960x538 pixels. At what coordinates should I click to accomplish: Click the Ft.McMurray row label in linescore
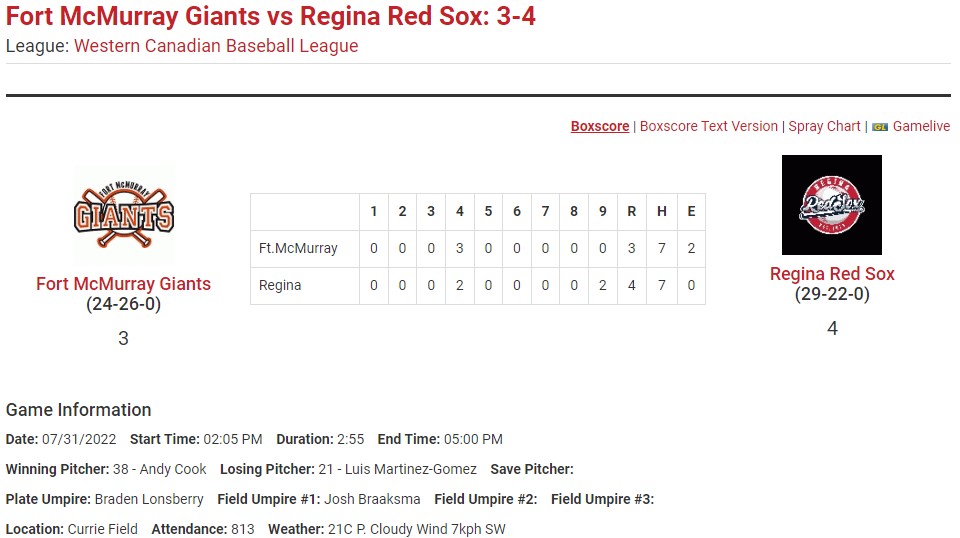coord(298,248)
